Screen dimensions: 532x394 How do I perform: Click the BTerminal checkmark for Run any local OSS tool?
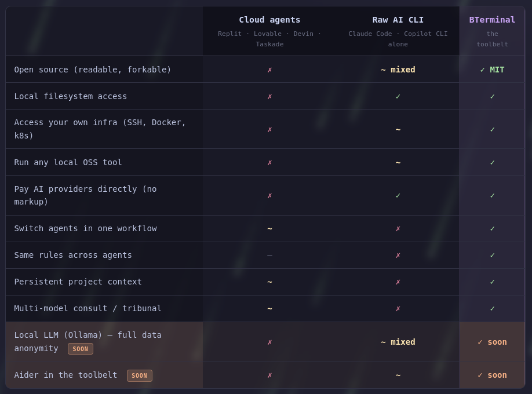pyautogui.click(x=492, y=163)
